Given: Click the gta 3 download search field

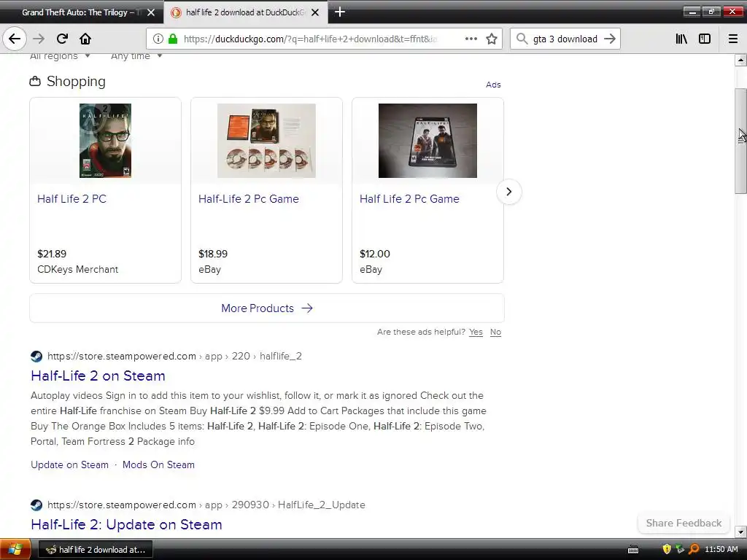Looking at the screenshot, I should [x=565, y=39].
